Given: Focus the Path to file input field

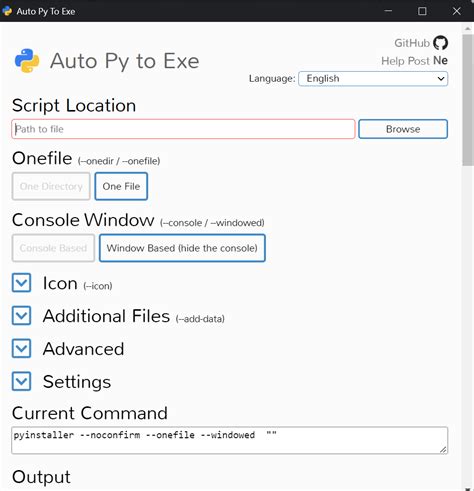Looking at the screenshot, I should coord(183,129).
